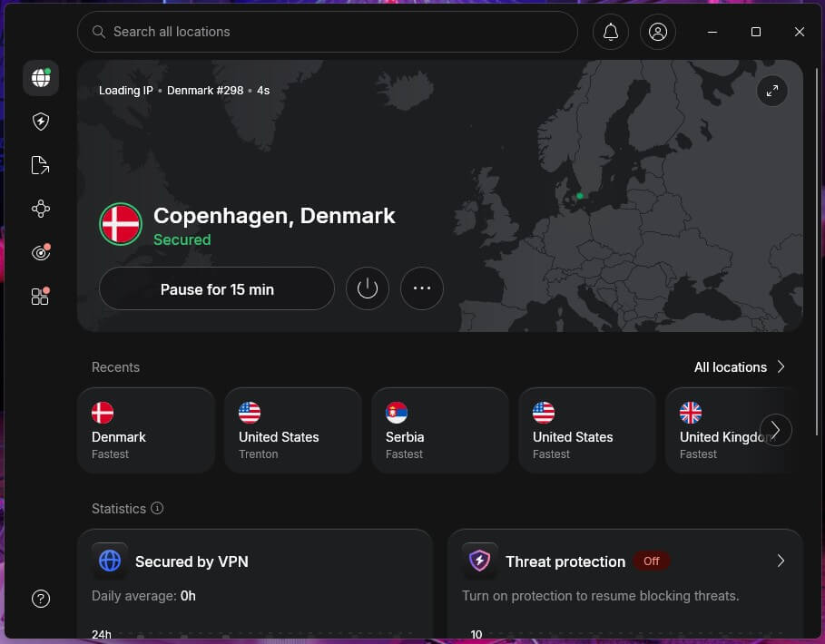Screen dimensions: 825x644
Task: Connect to recent Denmark Fastest card
Action: coord(146,430)
